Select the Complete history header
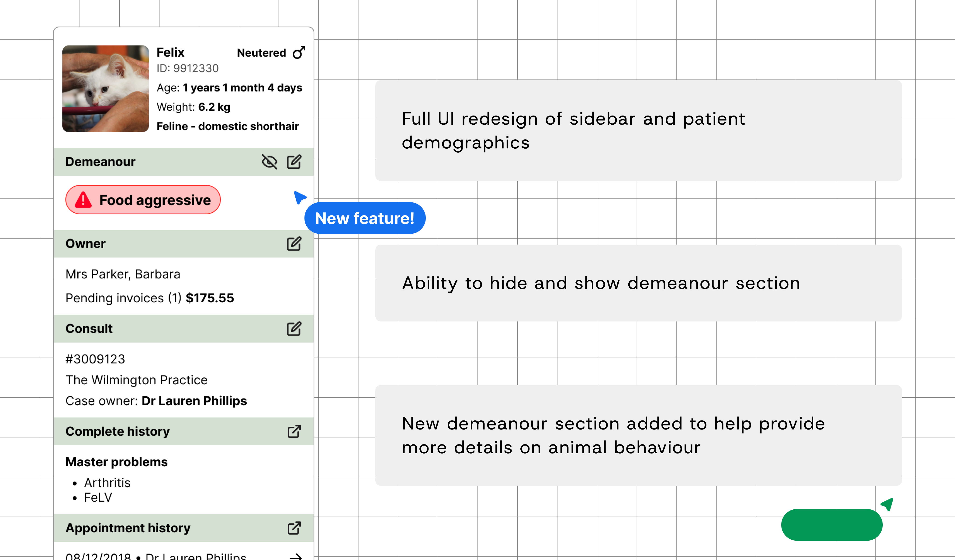 (118, 432)
